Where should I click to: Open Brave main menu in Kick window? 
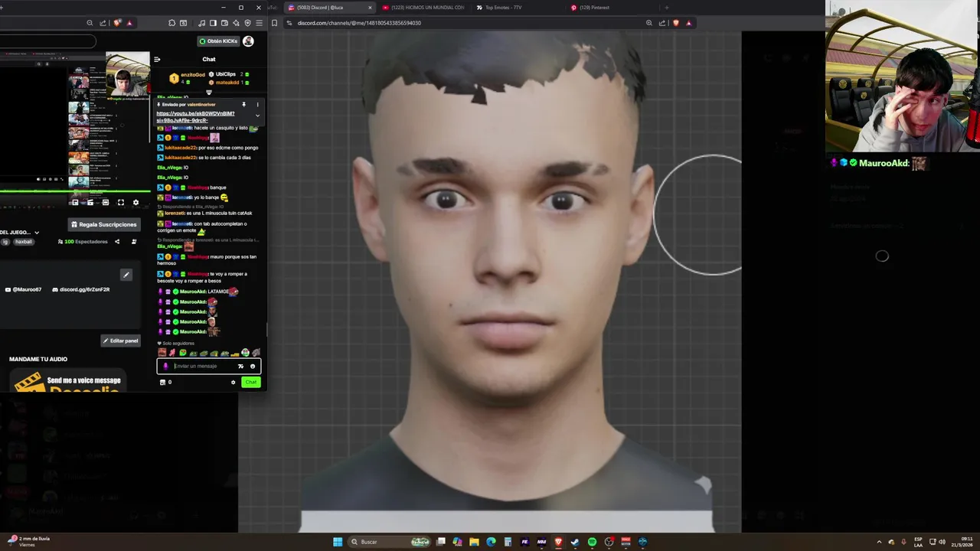coord(259,23)
